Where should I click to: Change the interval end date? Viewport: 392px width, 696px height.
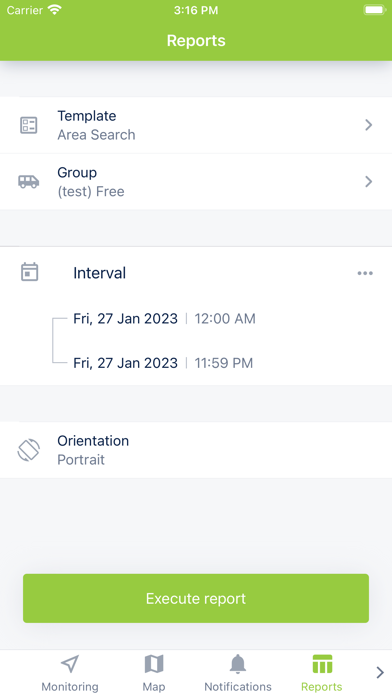coord(125,363)
